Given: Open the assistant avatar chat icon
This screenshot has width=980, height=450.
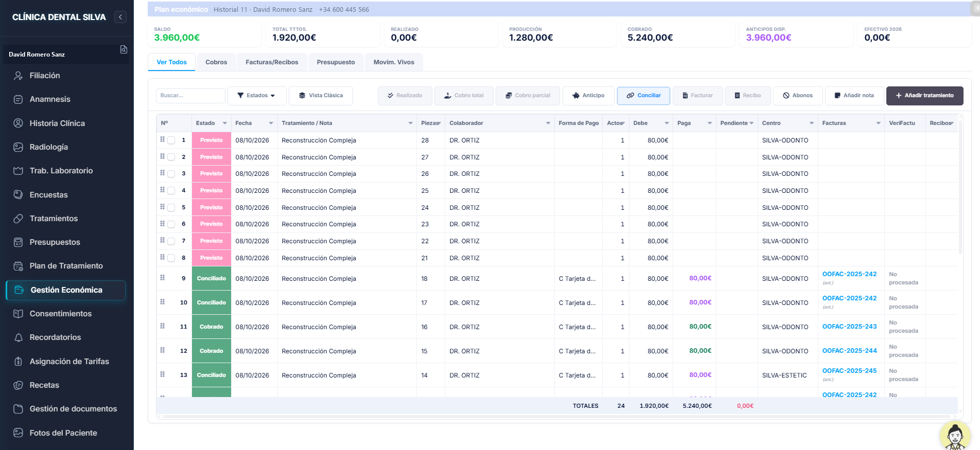Looking at the screenshot, I should [955, 436].
